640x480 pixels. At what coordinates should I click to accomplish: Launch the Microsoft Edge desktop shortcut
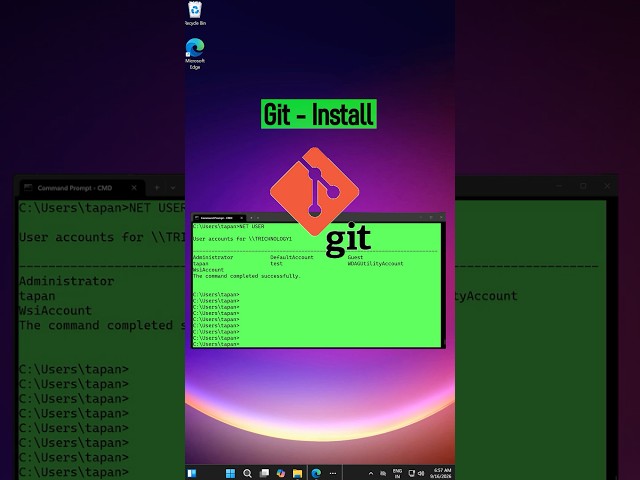coord(195,53)
